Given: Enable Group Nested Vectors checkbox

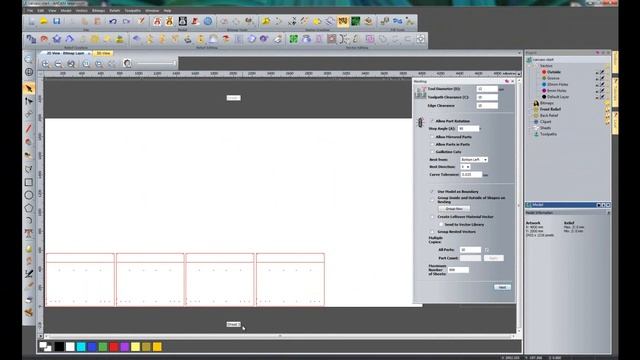Looking at the screenshot, I should point(432,231).
